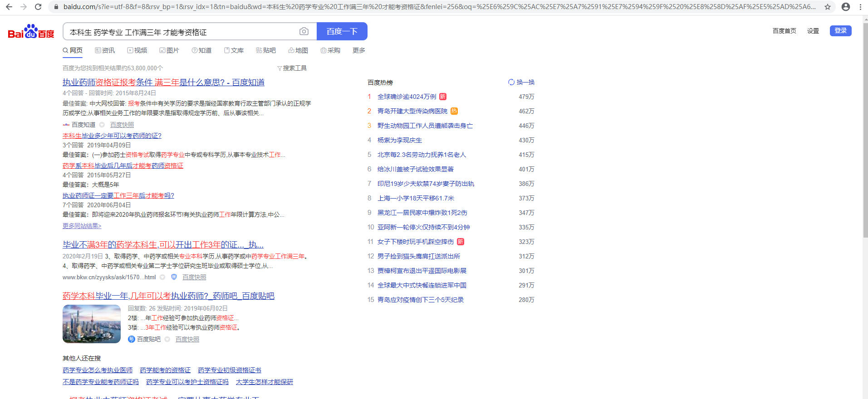868x399 pixels.
Task: Click the 百度贴吧 source icon
Action: (132, 339)
